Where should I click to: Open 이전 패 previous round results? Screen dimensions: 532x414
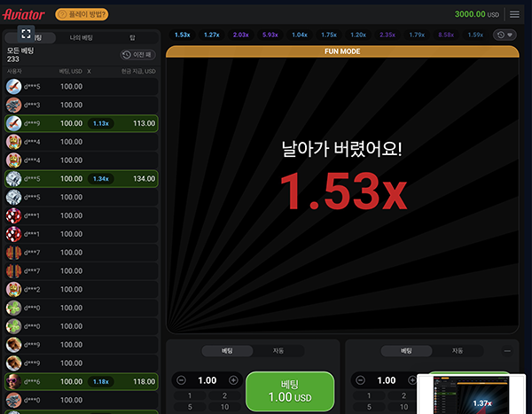(138, 55)
